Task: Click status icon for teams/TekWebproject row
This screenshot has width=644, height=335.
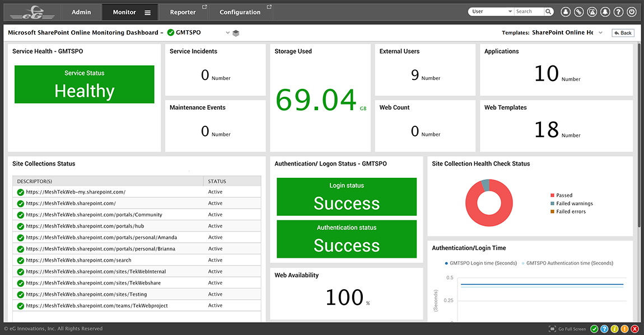Action: coord(20,306)
